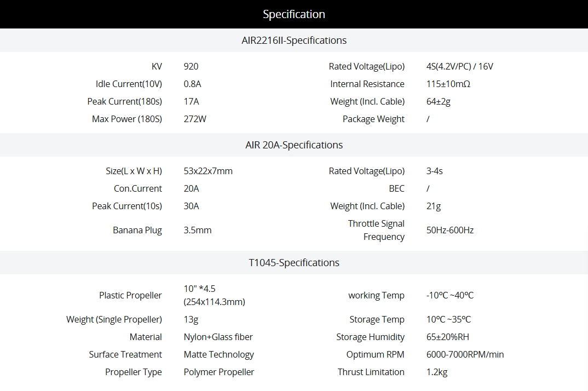Select the 17A peak current value
The image size is (588, 391).
(x=192, y=101)
